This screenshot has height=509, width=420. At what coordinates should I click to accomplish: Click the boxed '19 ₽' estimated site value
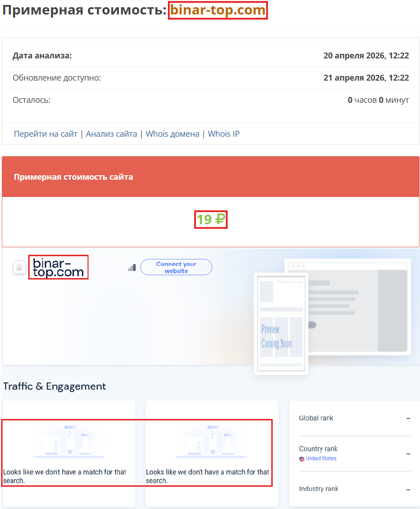[x=211, y=220]
